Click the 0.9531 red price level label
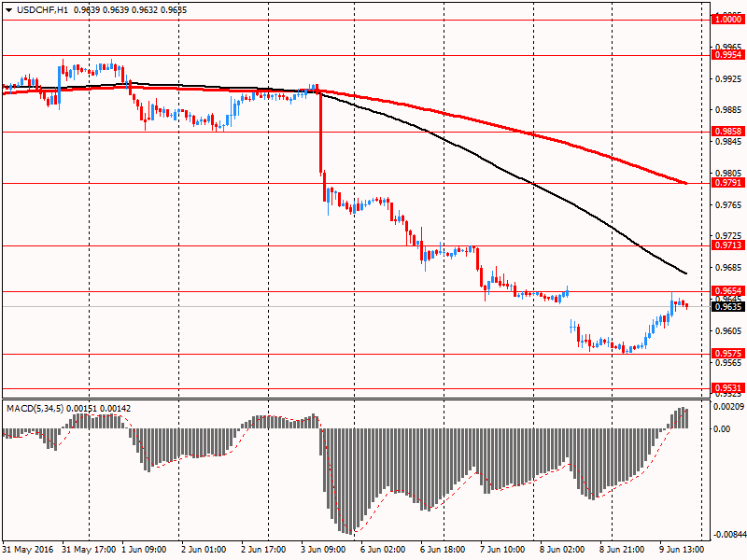747x560 pixels. click(x=728, y=388)
